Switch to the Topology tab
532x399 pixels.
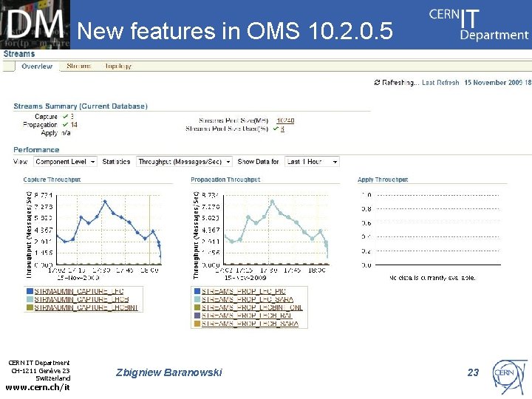[x=118, y=66]
